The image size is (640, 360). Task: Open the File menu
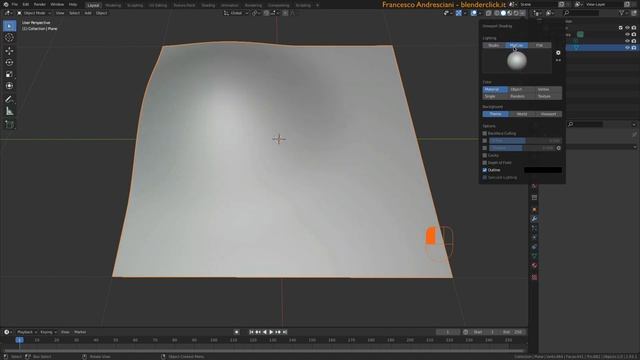click(15, 4)
